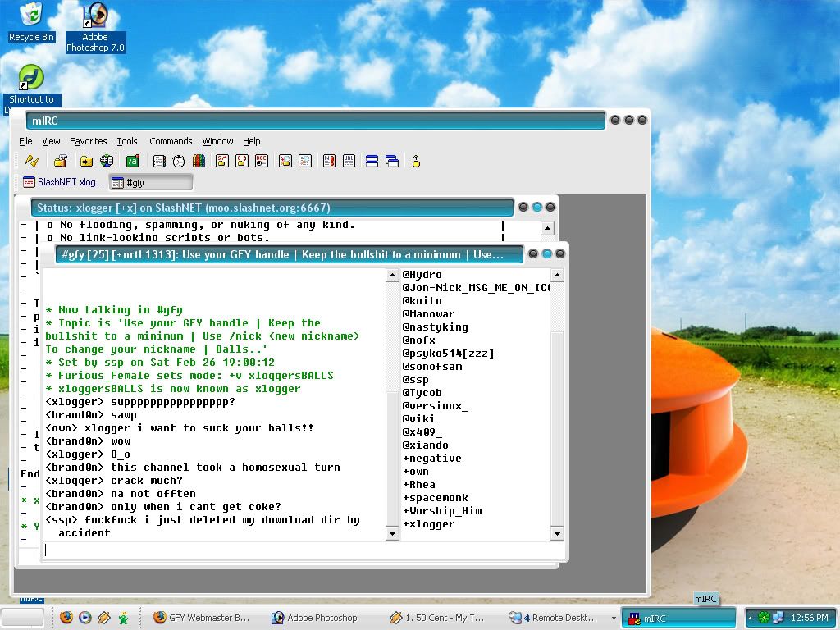Click the chat log scroll-up arrow
Viewport: 840px width, 630px height.
[x=393, y=275]
